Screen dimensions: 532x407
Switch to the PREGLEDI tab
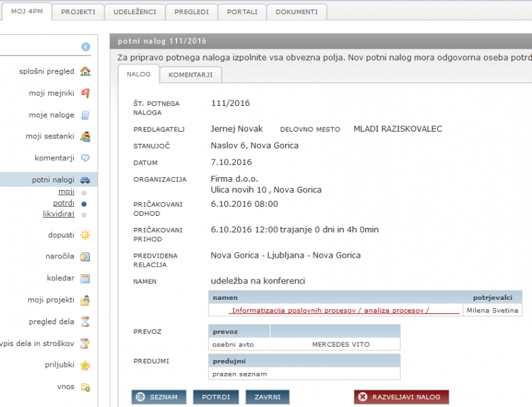click(x=191, y=12)
